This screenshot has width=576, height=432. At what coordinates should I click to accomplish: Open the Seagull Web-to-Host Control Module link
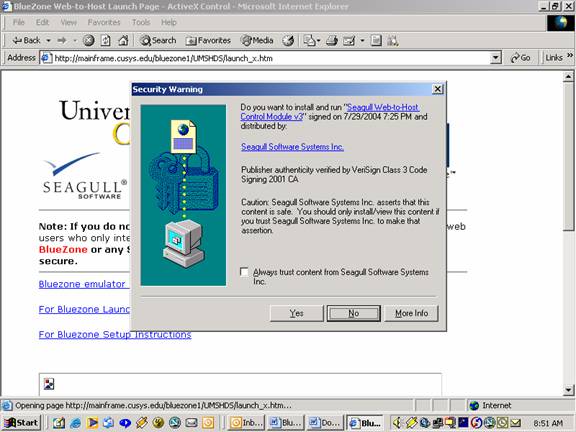(x=330, y=112)
